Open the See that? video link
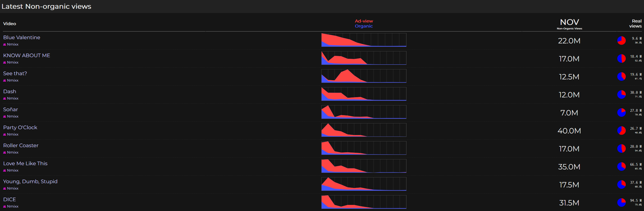The image size is (644, 211). (x=15, y=74)
